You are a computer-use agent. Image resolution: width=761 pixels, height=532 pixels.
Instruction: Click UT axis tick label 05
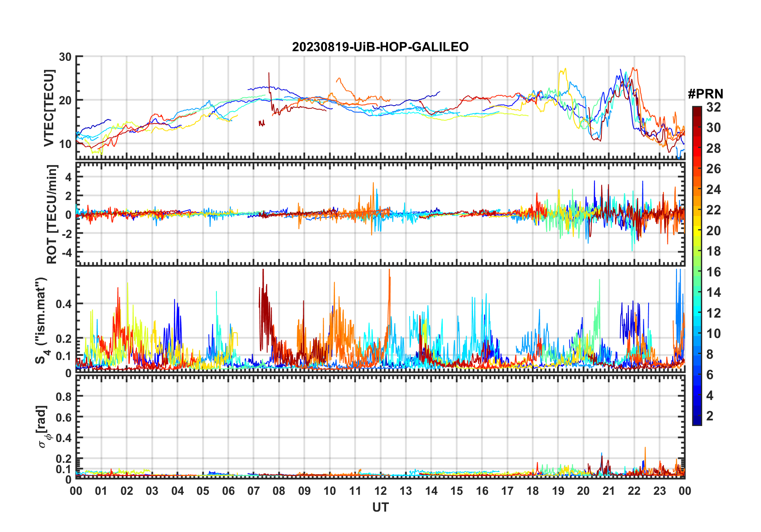pos(203,491)
